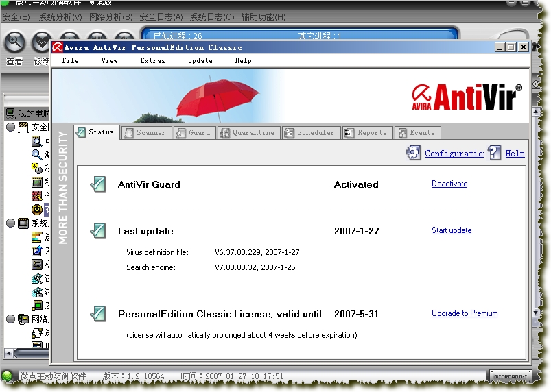The width and height of the screenshot is (551, 392).
Task: Switch to the Quarantine tab
Action: coord(249,133)
